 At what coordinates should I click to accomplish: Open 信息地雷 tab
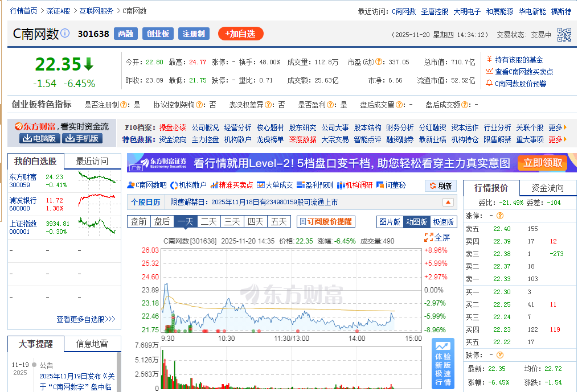pyautogui.click(x=92, y=344)
